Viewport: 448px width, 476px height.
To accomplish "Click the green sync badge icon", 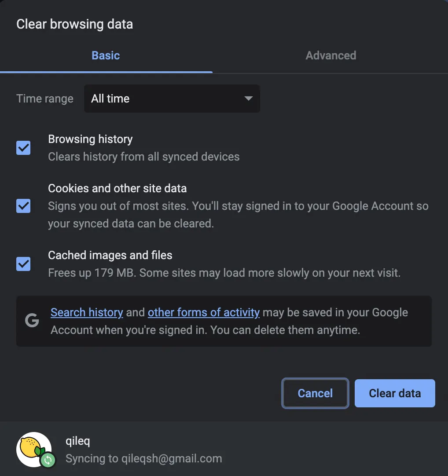I will (48, 460).
